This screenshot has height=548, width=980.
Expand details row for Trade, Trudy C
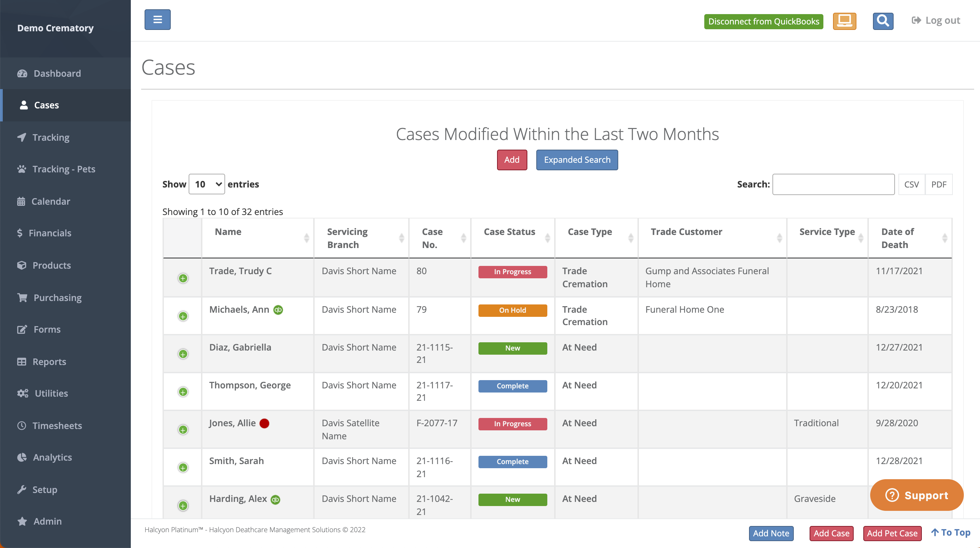point(183,278)
